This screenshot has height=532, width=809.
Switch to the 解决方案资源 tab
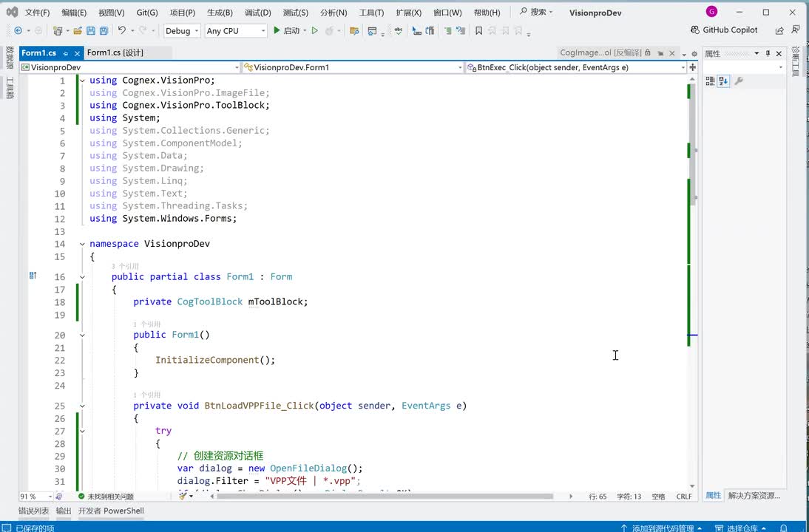(x=754, y=495)
